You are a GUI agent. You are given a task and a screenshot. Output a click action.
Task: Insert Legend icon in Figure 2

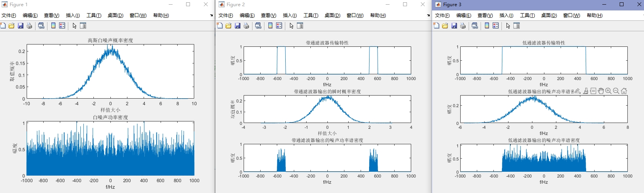tap(279, 26)
